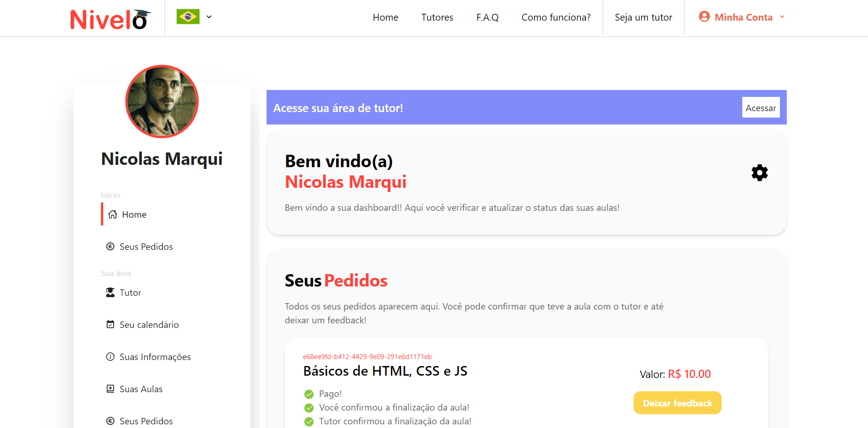Go to F.A.Q in the top navigation

(x=487, y=17)
